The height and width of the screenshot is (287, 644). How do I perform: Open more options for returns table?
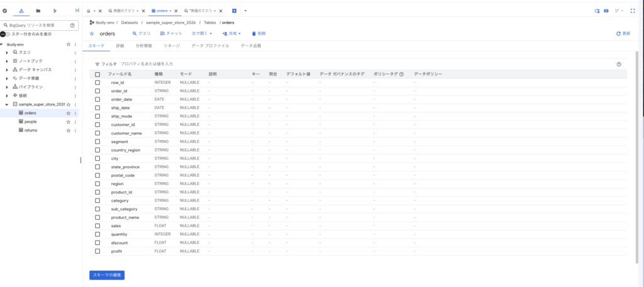click(x=75, y=131)
